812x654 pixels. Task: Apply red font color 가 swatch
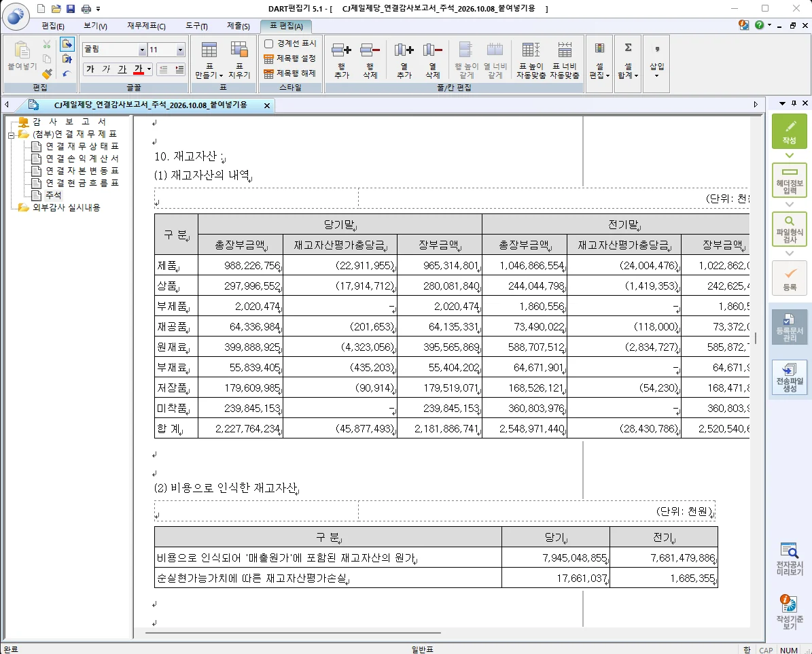point(138,69)
